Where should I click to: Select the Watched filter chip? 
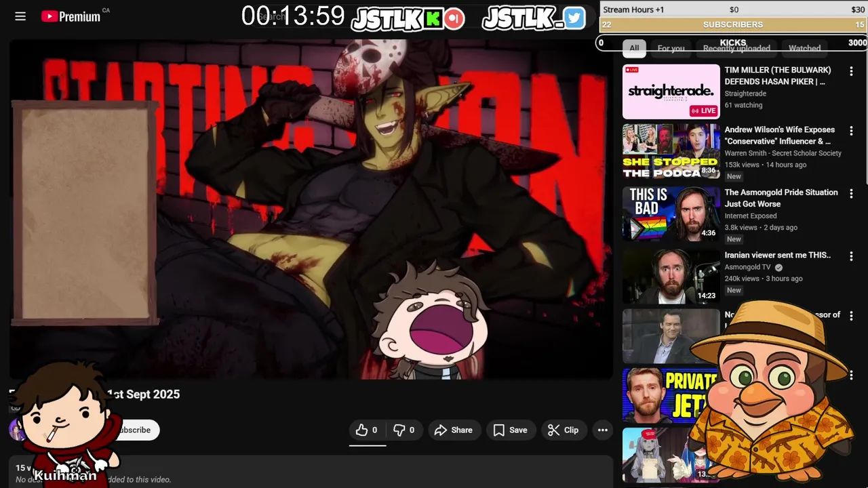pyautogui.click(x=805, y=48)
